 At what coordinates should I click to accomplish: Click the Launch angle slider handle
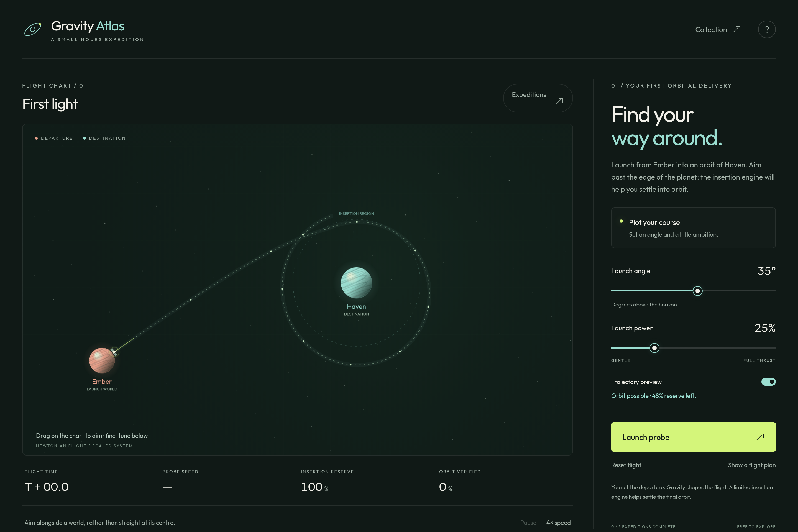tap(697, 291)
